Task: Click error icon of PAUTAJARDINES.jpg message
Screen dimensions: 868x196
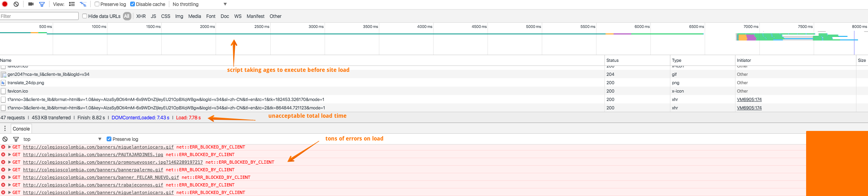Action: pos(3,154)
